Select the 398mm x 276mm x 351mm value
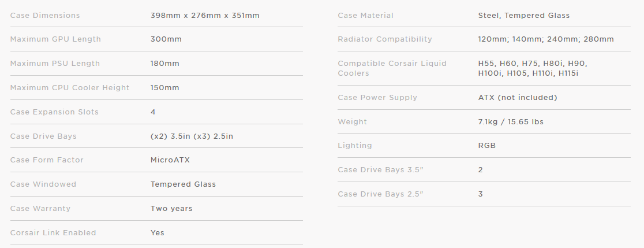This screenshot has width=644, height=248. [205, 16]
